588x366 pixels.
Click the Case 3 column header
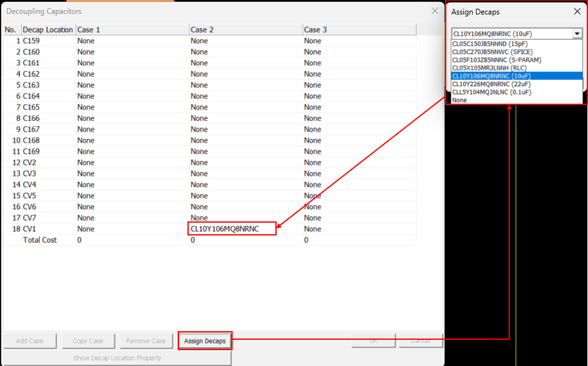[x=359, y=30]
